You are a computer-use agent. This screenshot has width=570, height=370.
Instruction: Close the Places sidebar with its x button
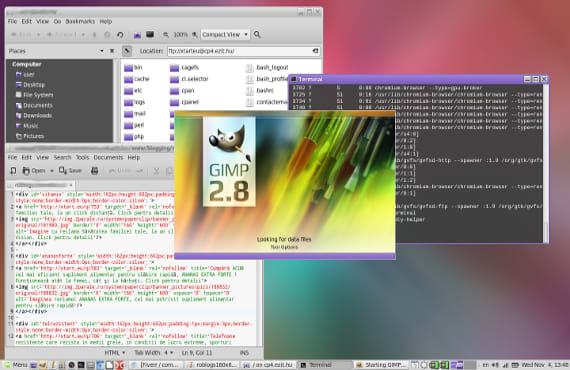112,51
